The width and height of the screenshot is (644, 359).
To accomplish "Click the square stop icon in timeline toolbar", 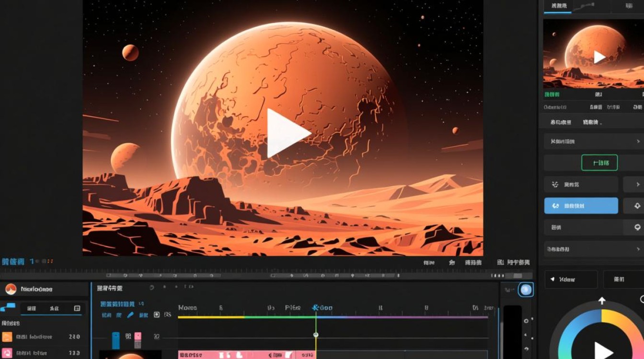I will point(156,315).
